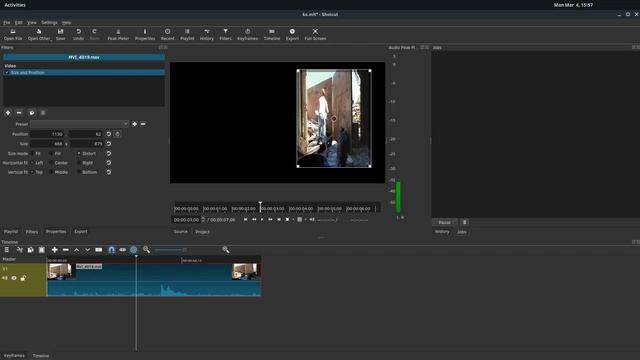Switch to the Source player tab
Image resolution: width=640 pixels, height=360 pixels.
pyautogui.click(x=180, y=231)
